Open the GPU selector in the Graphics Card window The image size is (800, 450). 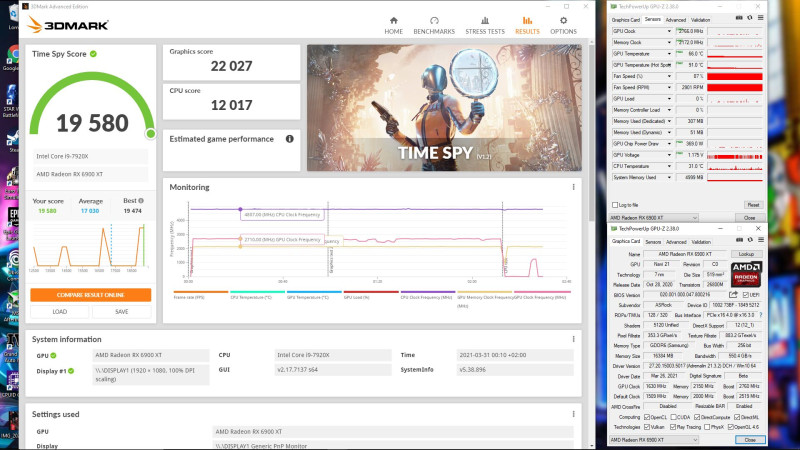click(654, 440)
